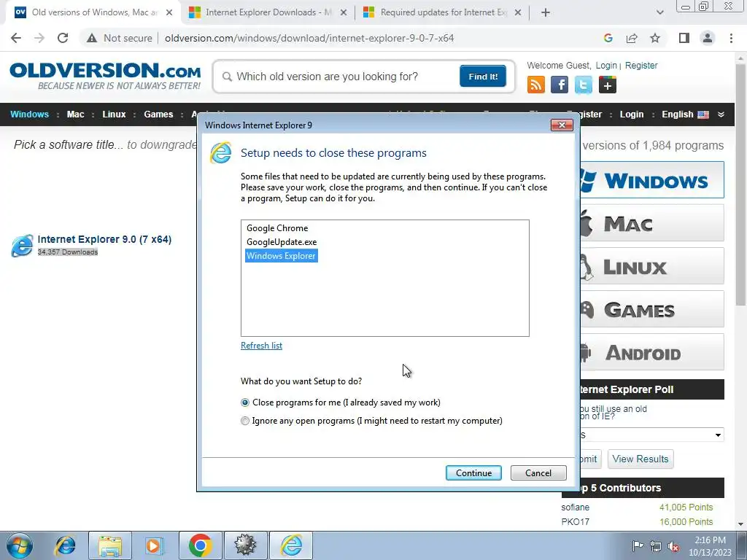747x560 pixels.
Task: Click the black plus share icon
Action: coord(608,85)
